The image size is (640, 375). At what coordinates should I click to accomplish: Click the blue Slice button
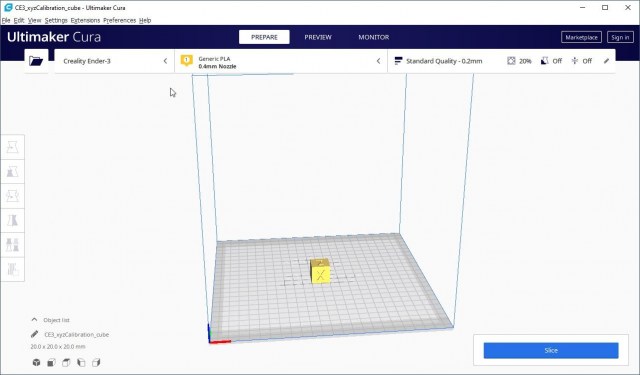click(551, 351)
